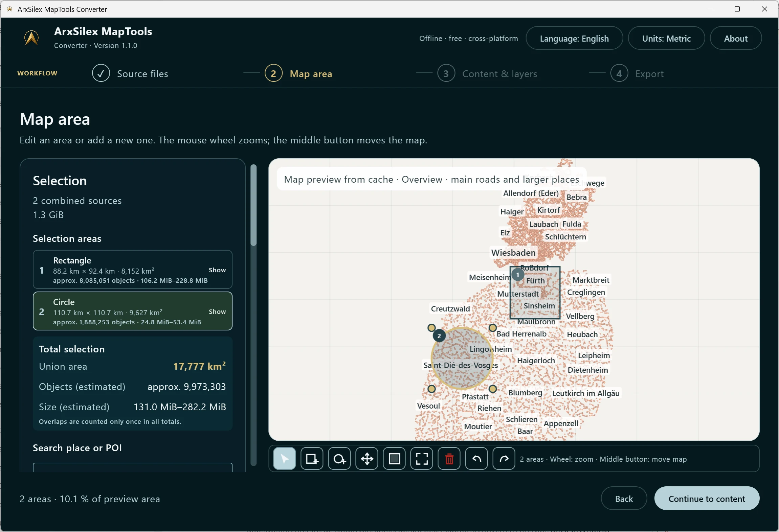Screen dimensions: 779x532
Task: Select the Rectangle selection area entry
Action: coord(133,270)
